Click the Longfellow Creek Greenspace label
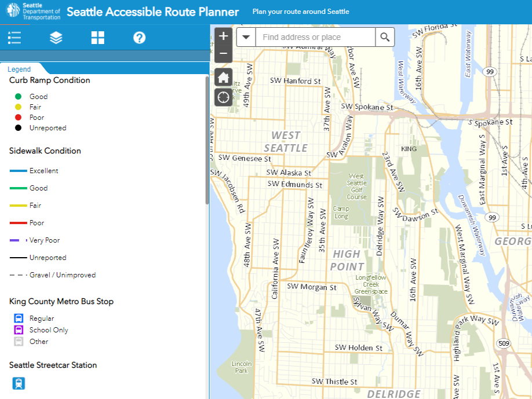This screenshot has height=399, width=532. tap(371, 284)
